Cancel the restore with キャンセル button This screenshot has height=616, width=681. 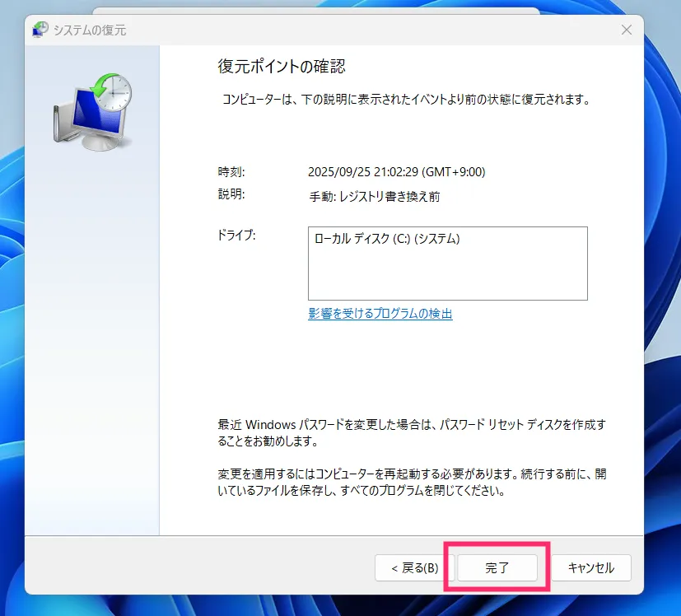(x=591, y=567)
